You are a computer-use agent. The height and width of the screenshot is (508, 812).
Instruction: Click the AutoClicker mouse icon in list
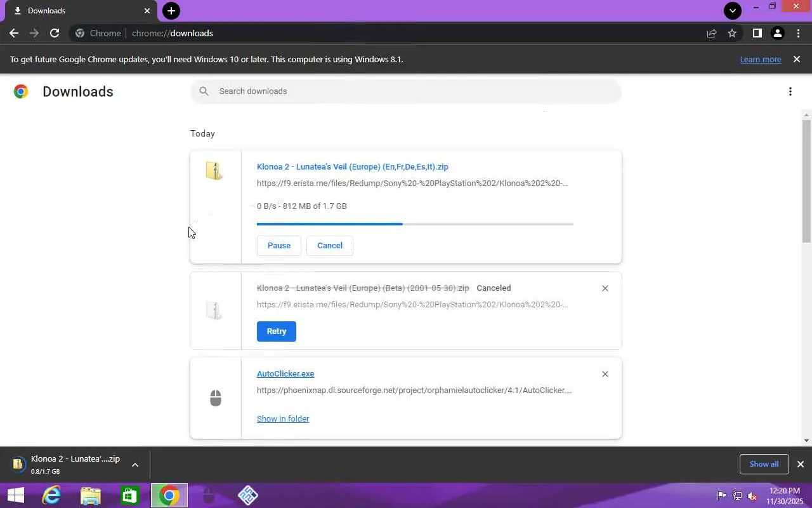[x=216, y=398]
